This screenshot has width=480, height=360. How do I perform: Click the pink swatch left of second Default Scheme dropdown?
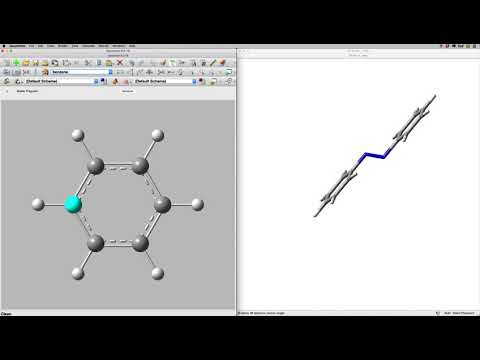(125, 82)
